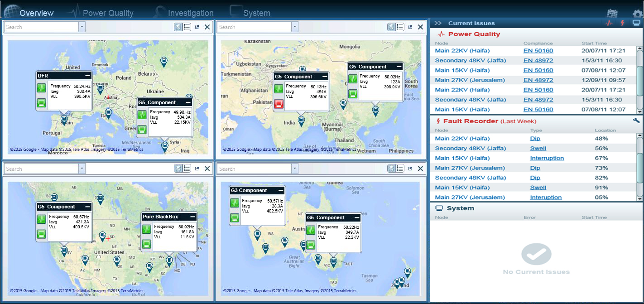The image size is (644, 304).
Task: Switch Europe panel to globe map view
Action: coord(178,27)
